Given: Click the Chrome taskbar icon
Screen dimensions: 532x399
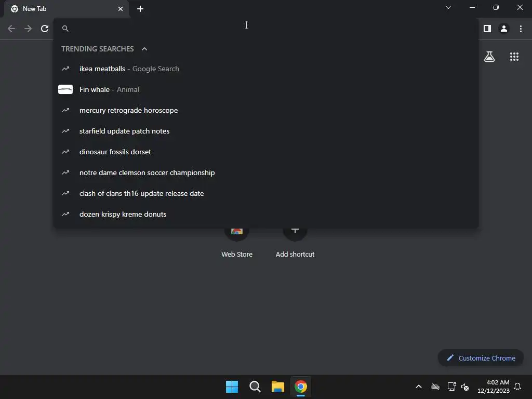Looking at the screenshot, I should click(301, 387).
